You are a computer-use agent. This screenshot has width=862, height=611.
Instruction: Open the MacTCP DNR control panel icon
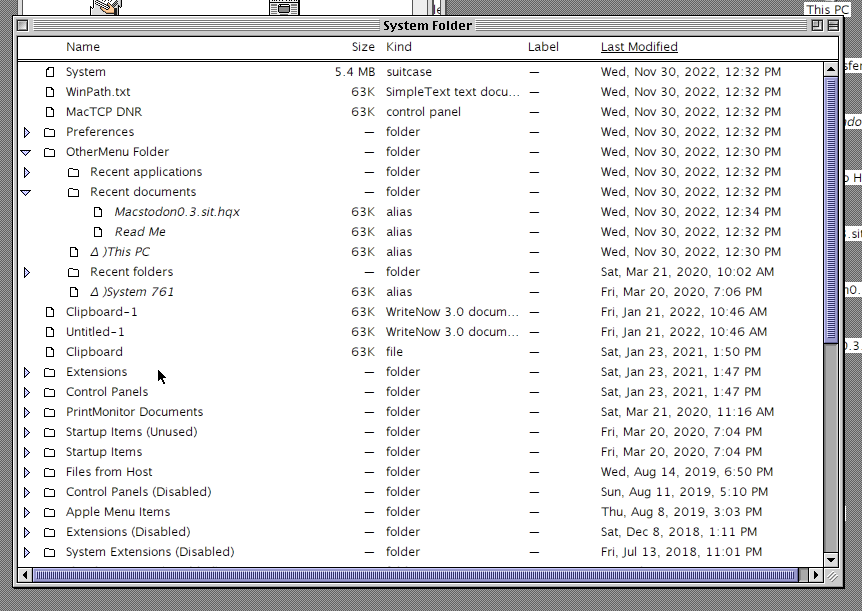coord(52,112)
